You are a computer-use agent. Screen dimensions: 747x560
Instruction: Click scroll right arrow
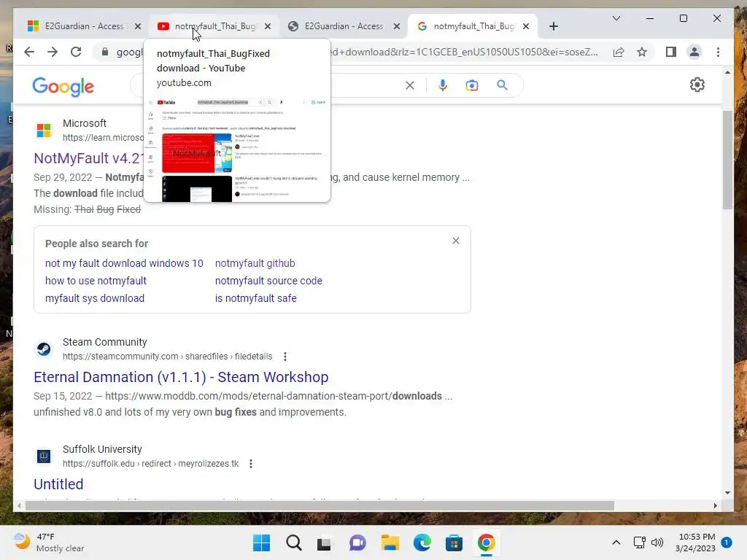click(715, 506)
